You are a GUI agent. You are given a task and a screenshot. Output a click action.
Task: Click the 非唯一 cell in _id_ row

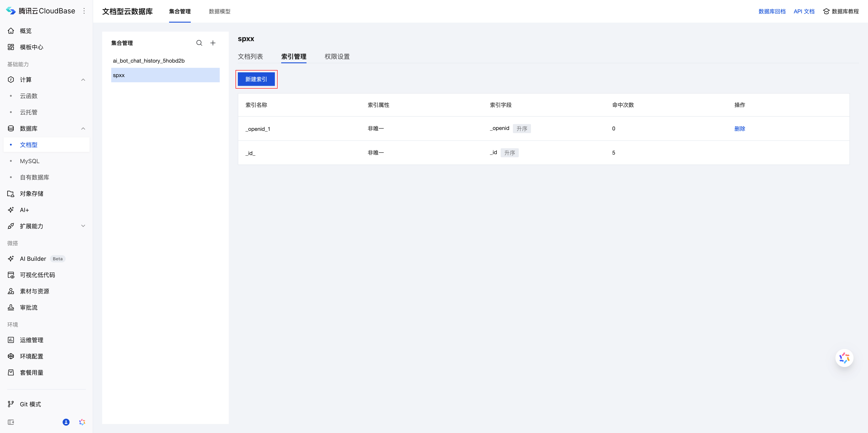pyautogui.click(x=376, y=153)
